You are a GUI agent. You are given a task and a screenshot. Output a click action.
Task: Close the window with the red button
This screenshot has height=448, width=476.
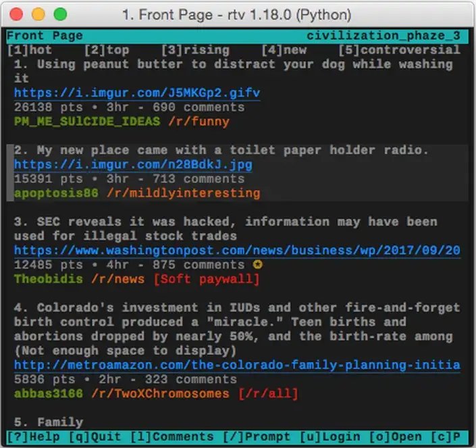pyautogui.click(x=16, y=14)
